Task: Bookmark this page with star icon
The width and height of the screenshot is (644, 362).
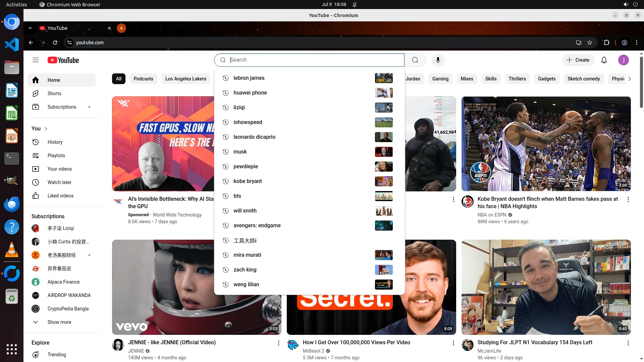Action: point(590,43)
